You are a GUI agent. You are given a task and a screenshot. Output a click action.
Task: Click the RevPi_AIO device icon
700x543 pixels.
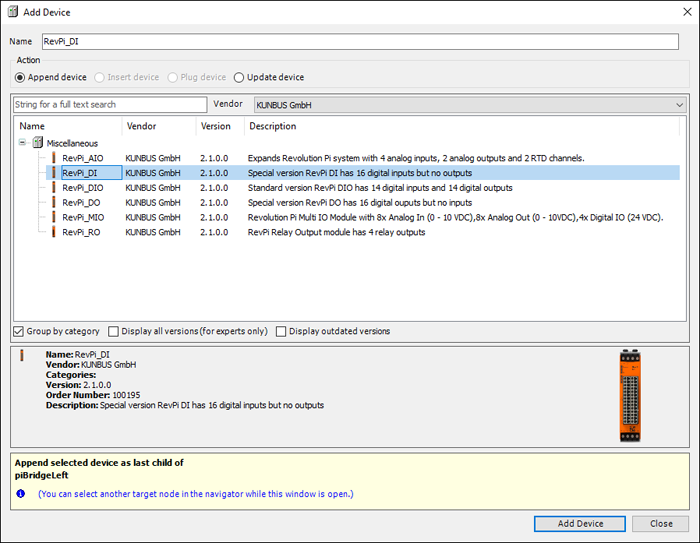[x=54, y=158]
